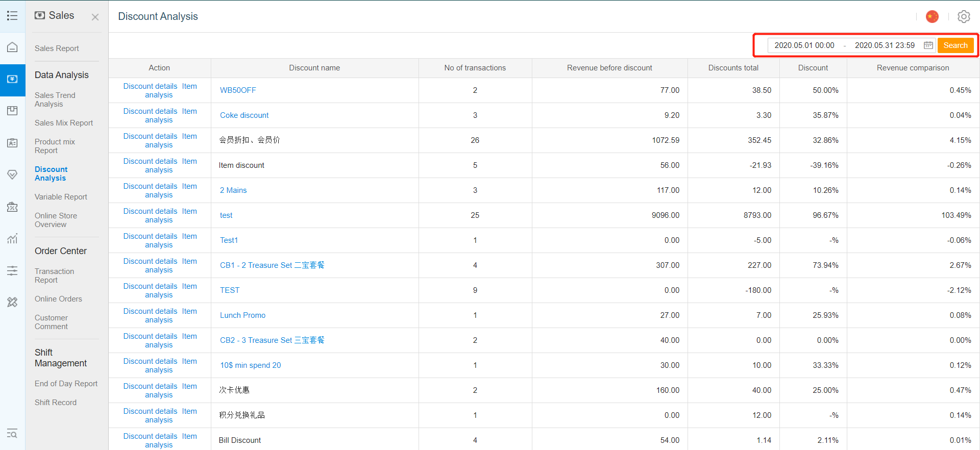This screenshot has height=450, width=980.
Task: Click the Revenue before discount column header
Action: pyautogui.click(x=609, y=68)
